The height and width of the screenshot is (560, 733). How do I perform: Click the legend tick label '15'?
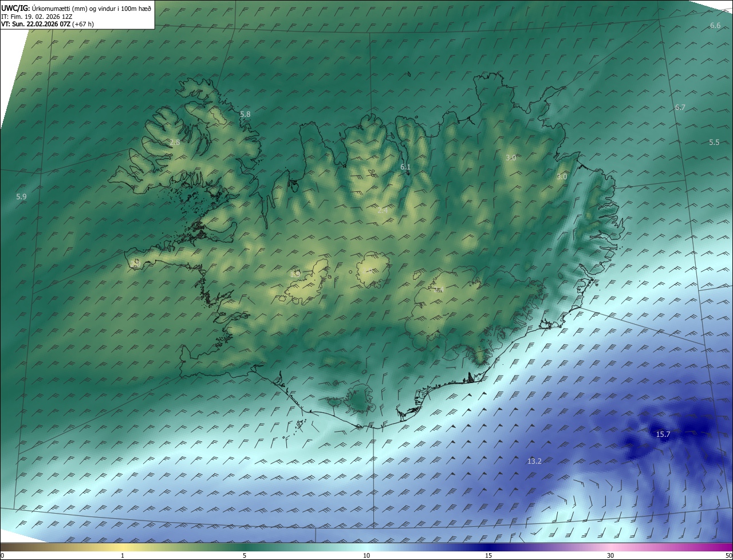click(488, 555)
